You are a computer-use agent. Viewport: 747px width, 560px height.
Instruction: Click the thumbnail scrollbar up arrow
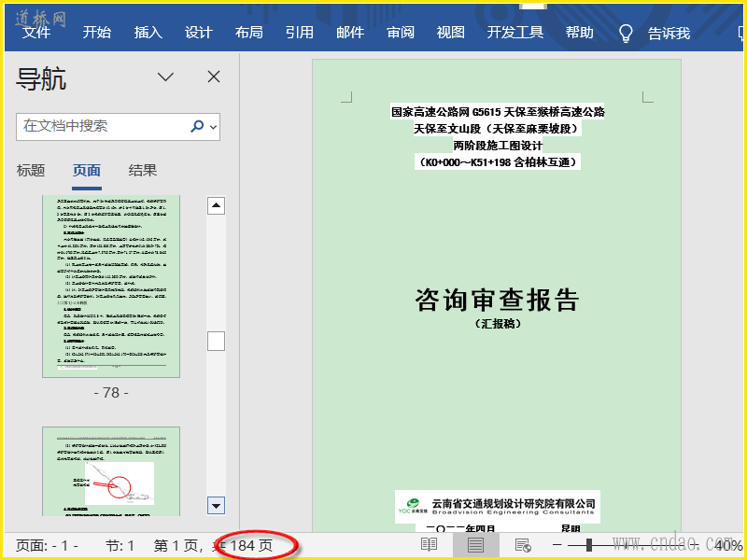[x=216, y=205]
